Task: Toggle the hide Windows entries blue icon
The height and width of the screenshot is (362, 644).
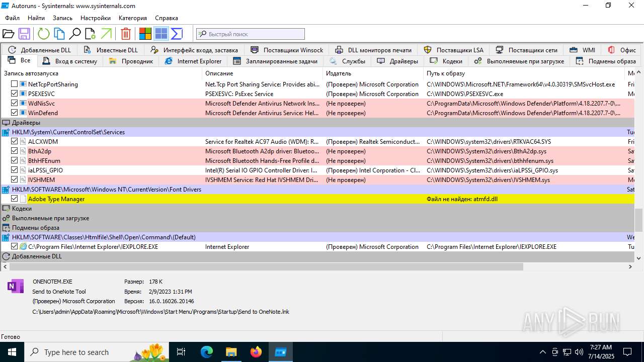Action: tap(161, 34)
